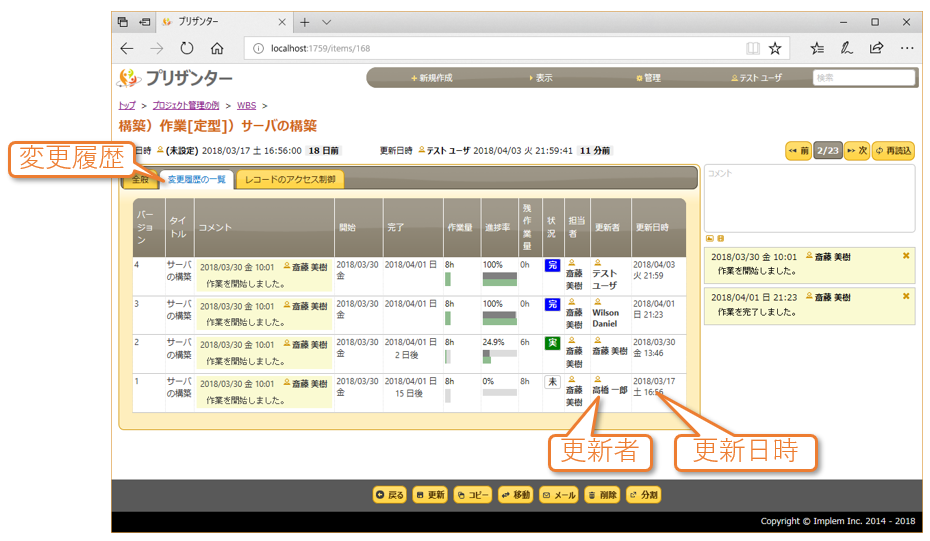Switch to the 全般 tab

click(x=138, y=180)
